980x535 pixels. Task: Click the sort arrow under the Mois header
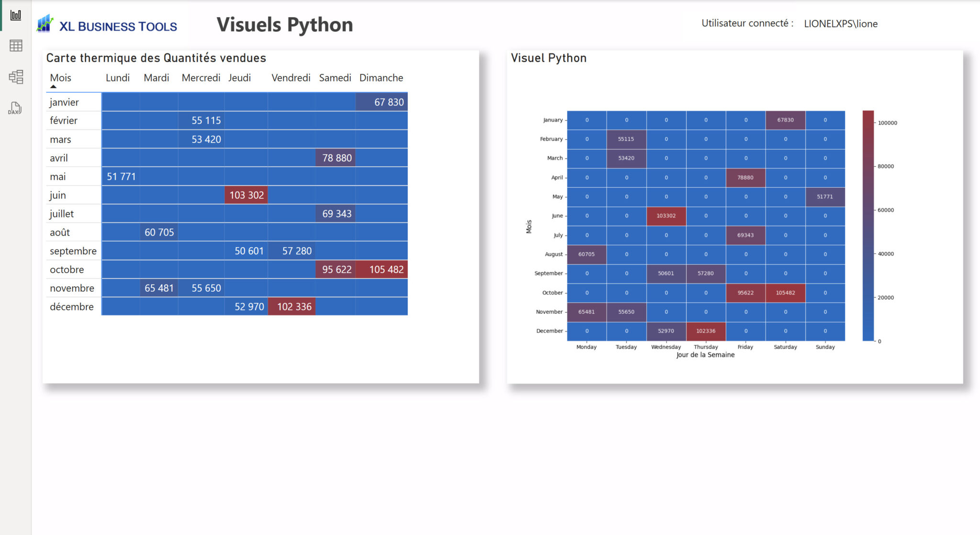click(54, 86)
